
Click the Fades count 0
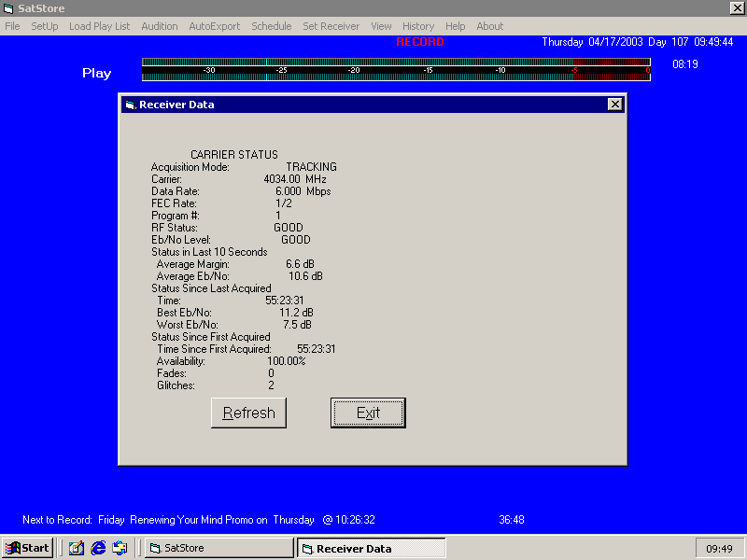click(x=271, y=373)
